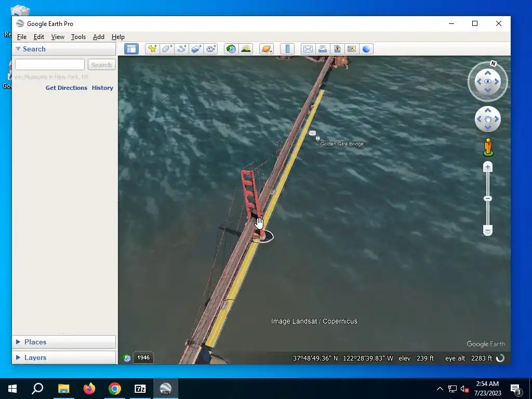The image size is (532, 399).
Task: Focus the search text field
Action: point(50,64)
